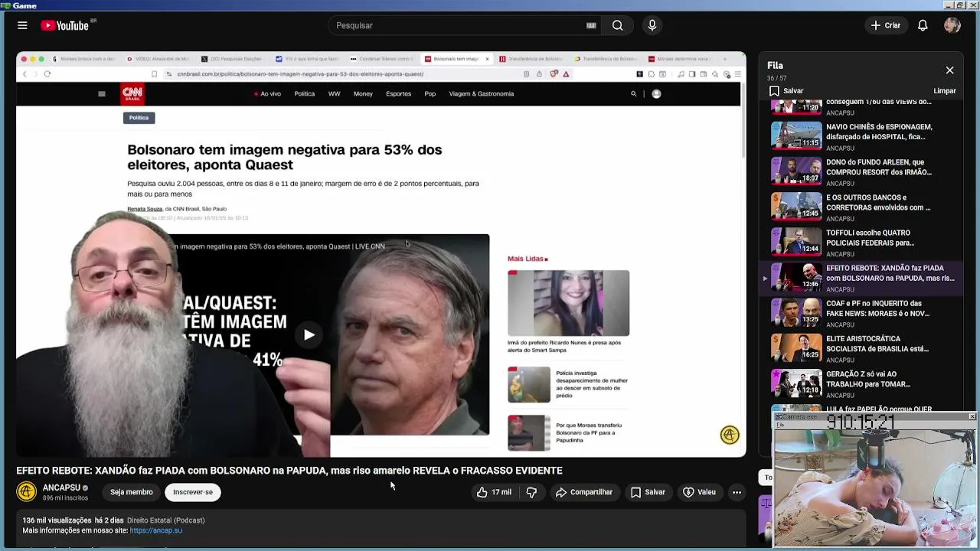The width and height of the screenshot is (980, 551).
Task: Click Direito Estatal (Podcast) description text
Action: point(165,520)
